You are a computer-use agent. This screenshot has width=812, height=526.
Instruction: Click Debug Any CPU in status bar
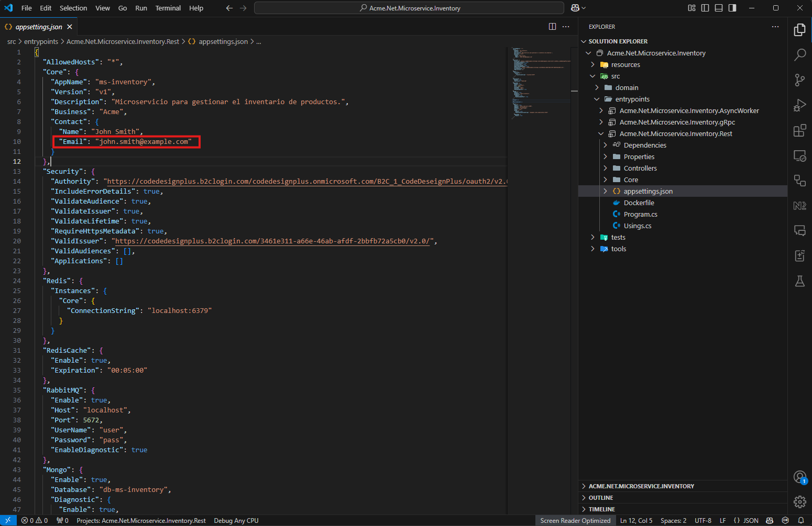coord(236,520)
